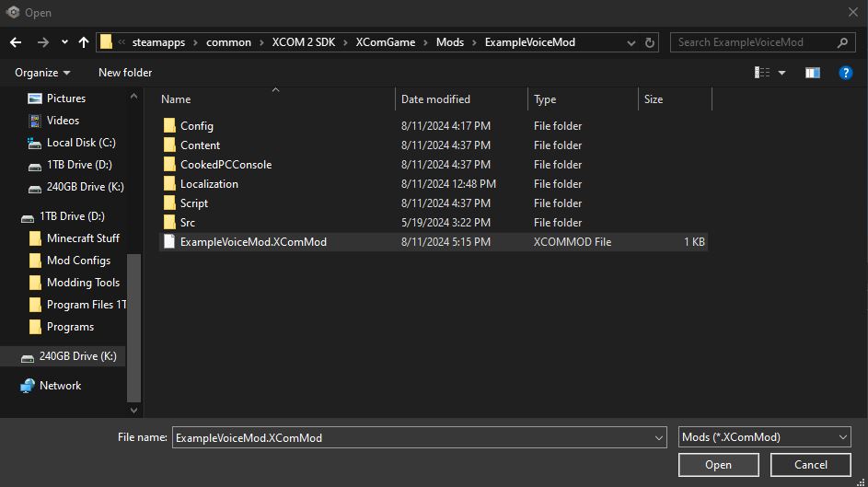Click the Back navigation arrow

(16, 42)
